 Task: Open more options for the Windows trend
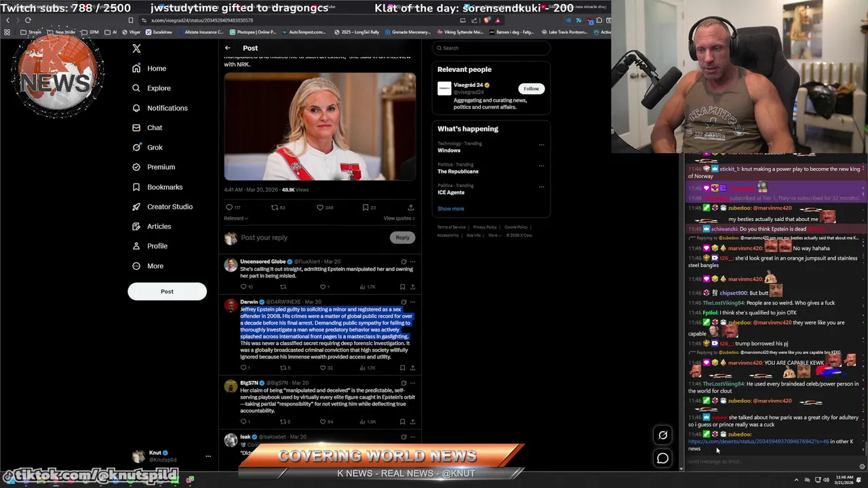(541, 144)
